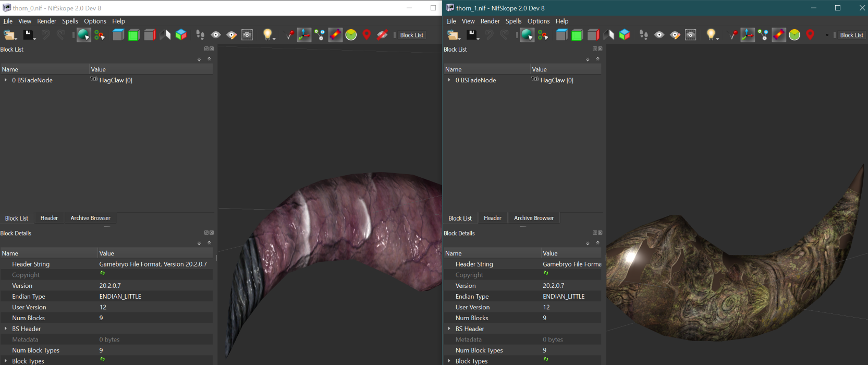Click the Undo arrow in thorn_0 toolbar
Image resolution: width=868 pixels, height=365 pixels.
46,35
